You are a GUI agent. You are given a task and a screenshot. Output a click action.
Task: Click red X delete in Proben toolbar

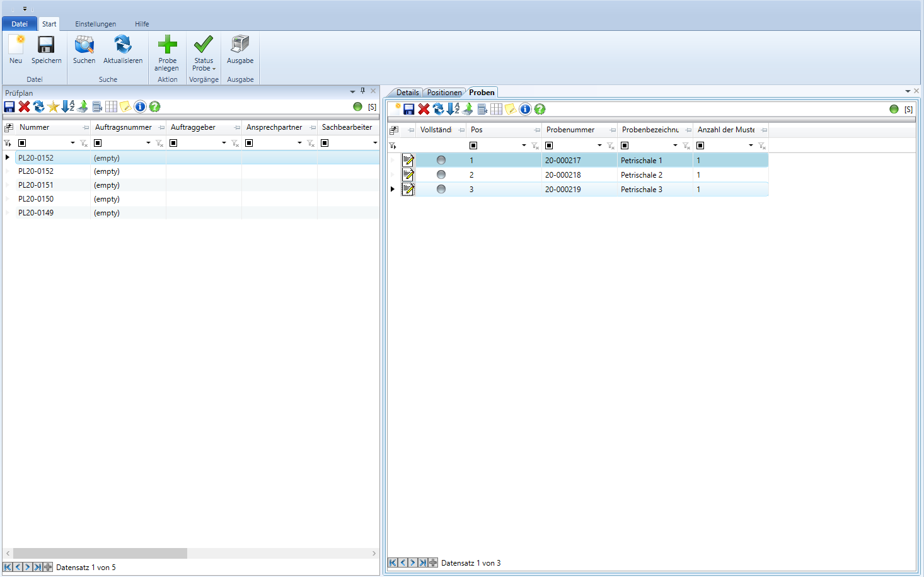pos(424,109)
